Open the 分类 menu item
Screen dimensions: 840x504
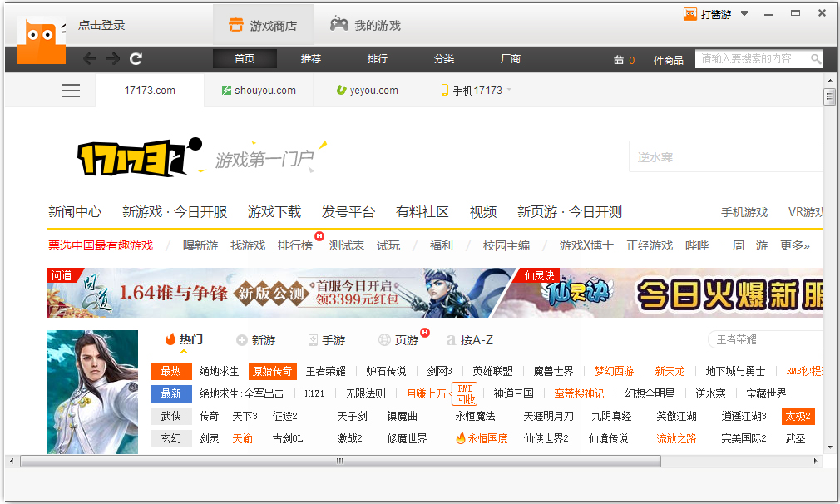[444, 59]
